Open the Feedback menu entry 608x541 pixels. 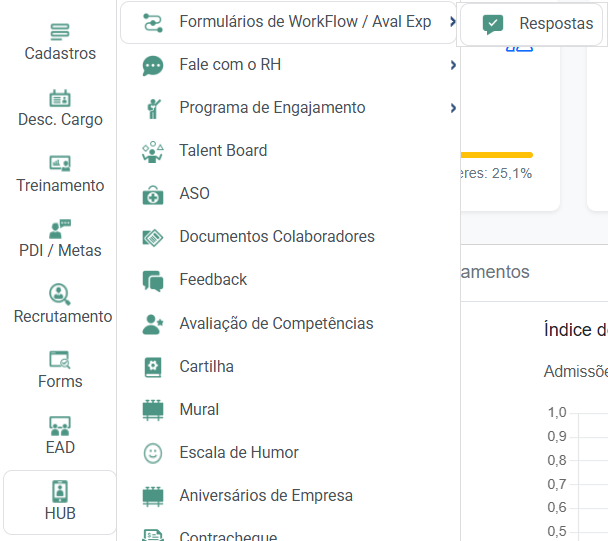(x=213, y=280)
